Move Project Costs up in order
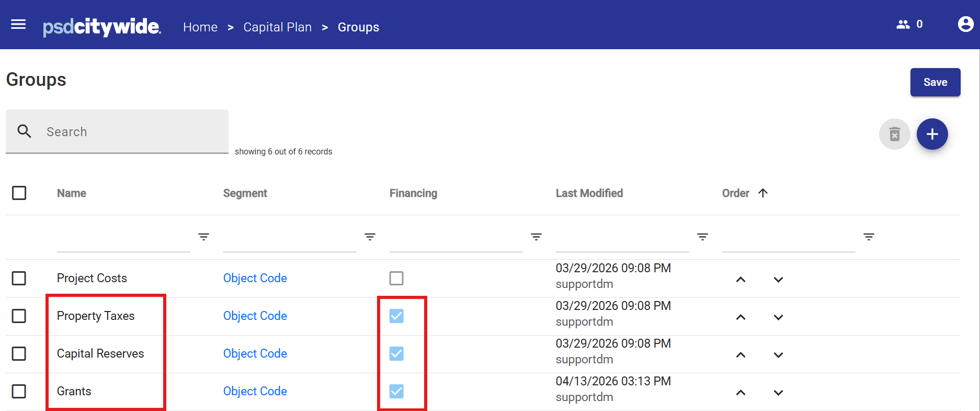Image resolution: width=980 pixels, height=411 pixels. click(741, 280)
